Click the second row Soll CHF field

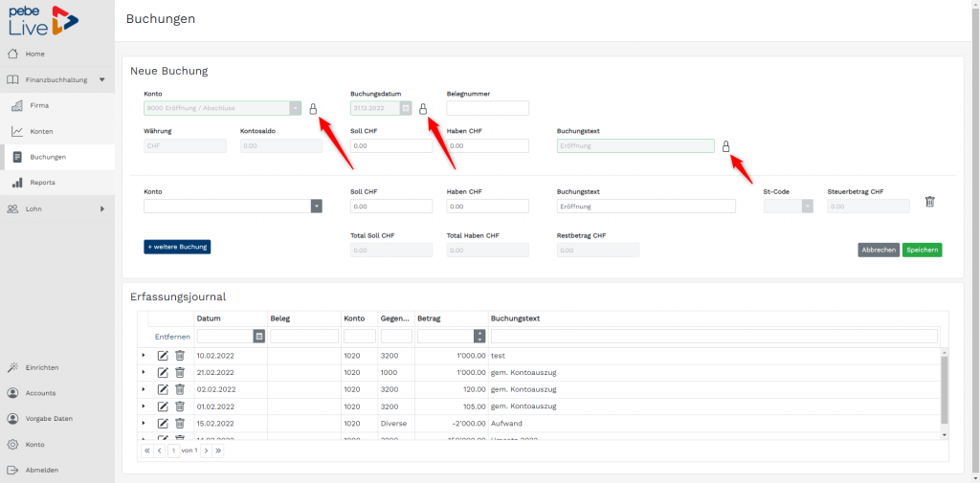(391, 207)
